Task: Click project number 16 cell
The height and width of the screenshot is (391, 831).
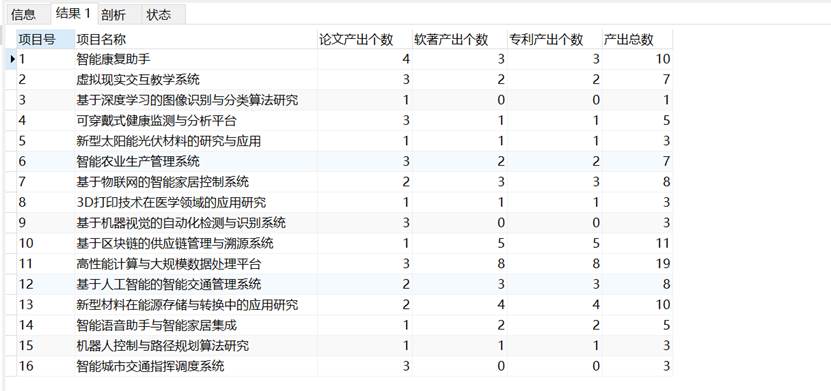Action: coord(46,366)
